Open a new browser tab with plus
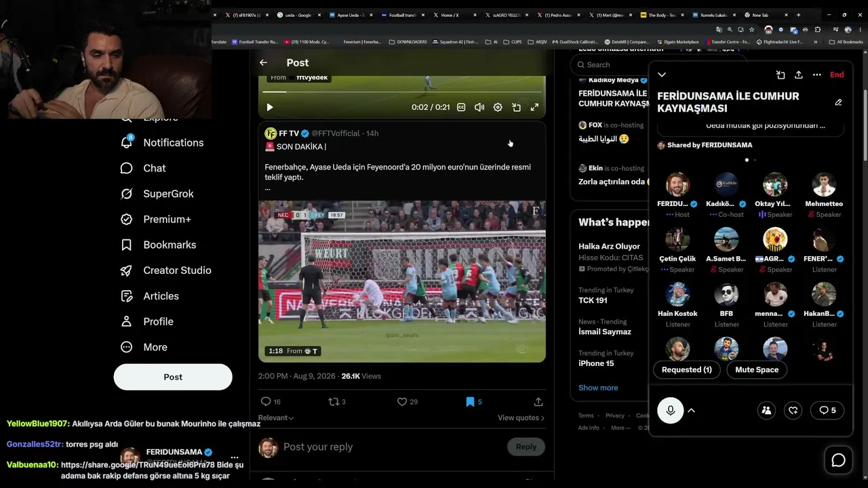The image size is (868, 488). pos(798,15)
